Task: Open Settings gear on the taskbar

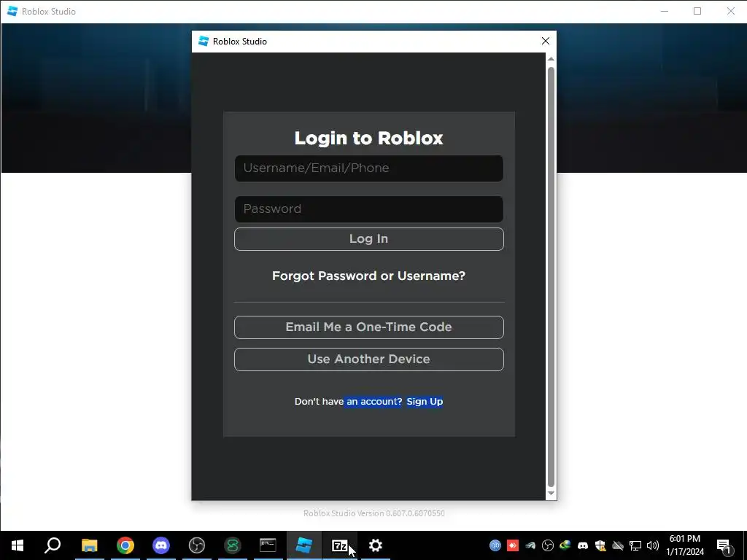Action: 376,545
